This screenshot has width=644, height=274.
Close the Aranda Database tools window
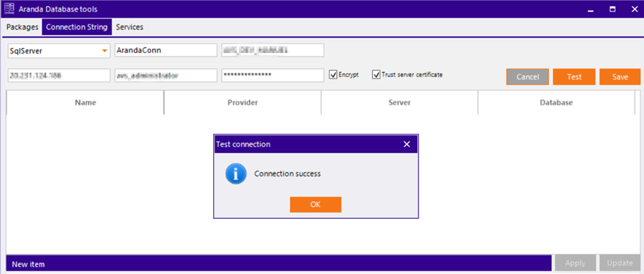click(634, 9)
